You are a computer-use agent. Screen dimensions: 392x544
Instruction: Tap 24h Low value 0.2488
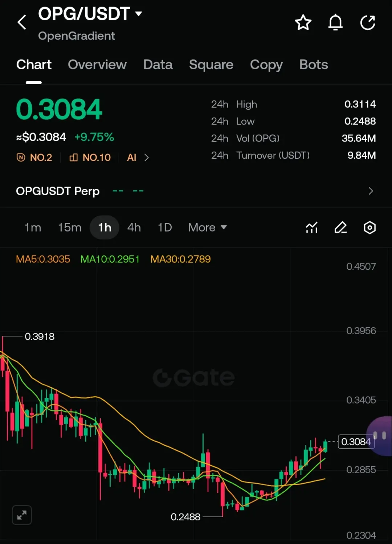click(360, 121)
